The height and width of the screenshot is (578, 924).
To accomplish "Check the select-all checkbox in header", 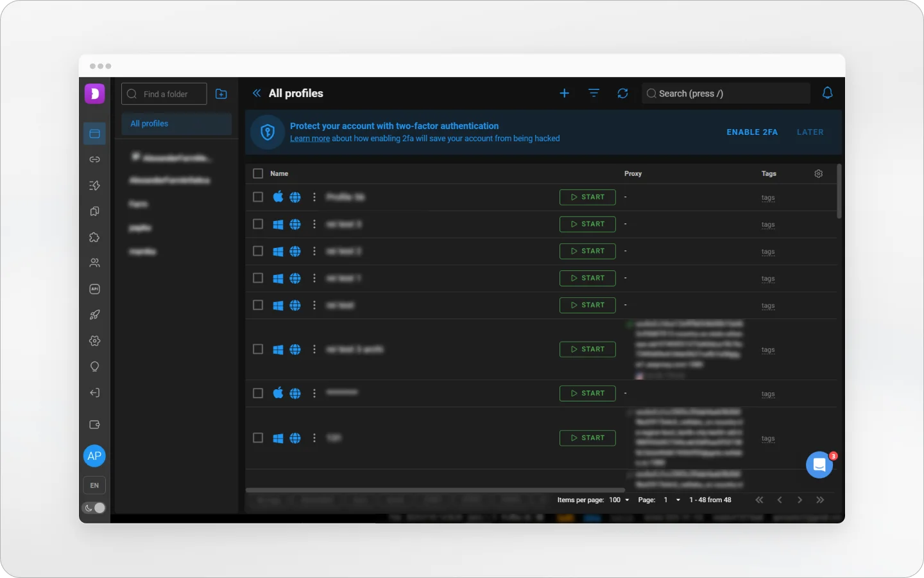I will [x=258, y=174].
